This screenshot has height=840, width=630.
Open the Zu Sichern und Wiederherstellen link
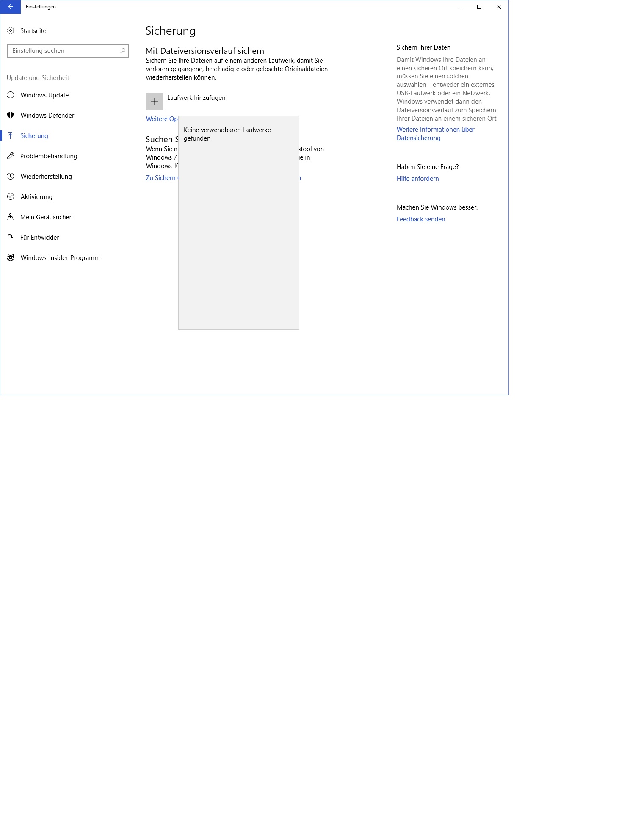pos(162,178)
